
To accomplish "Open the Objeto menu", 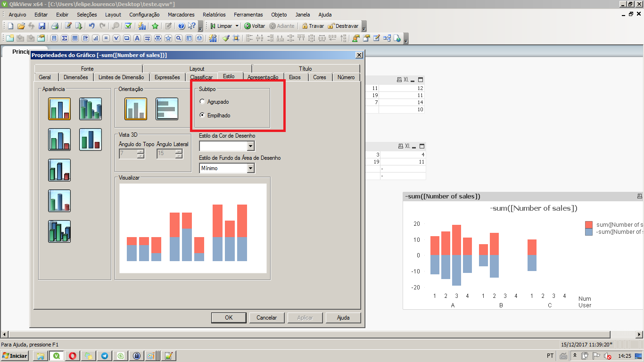I will 279,15.
